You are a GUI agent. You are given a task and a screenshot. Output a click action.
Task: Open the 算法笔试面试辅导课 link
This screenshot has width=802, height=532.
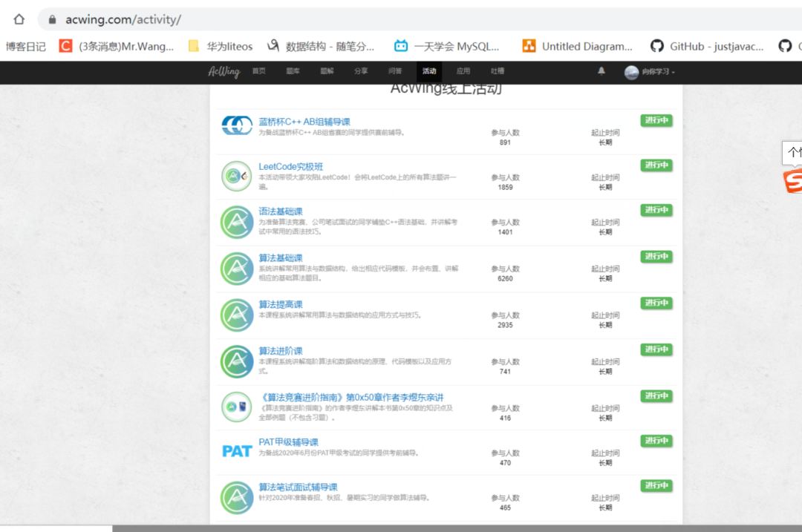pyautogui.click(x=299, y=487)
